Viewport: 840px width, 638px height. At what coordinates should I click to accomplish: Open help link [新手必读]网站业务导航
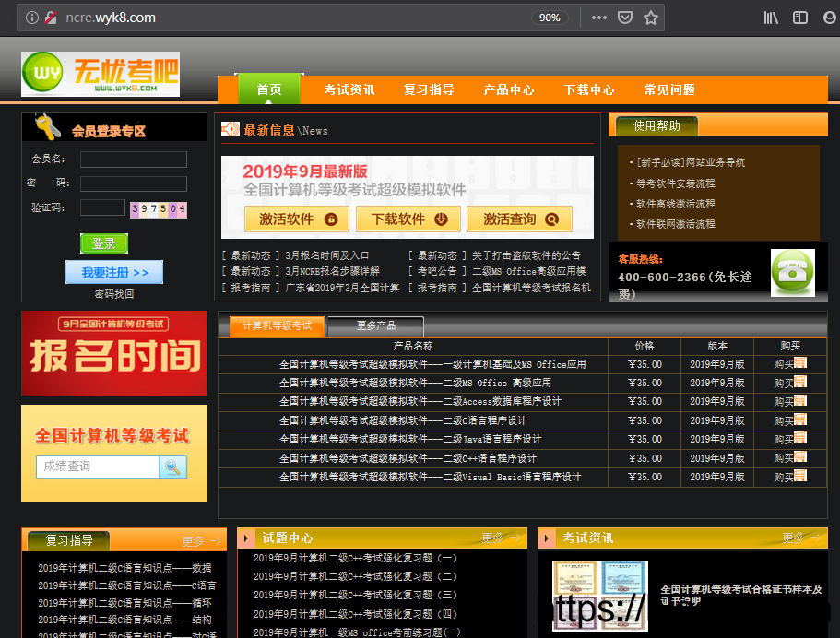(x=691, y=162)
